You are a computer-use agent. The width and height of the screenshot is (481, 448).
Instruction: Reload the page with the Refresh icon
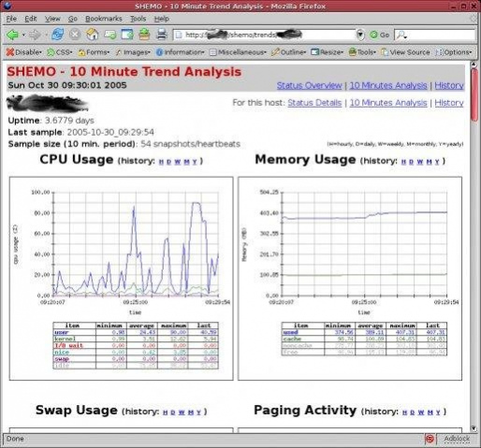pos(58,35)
